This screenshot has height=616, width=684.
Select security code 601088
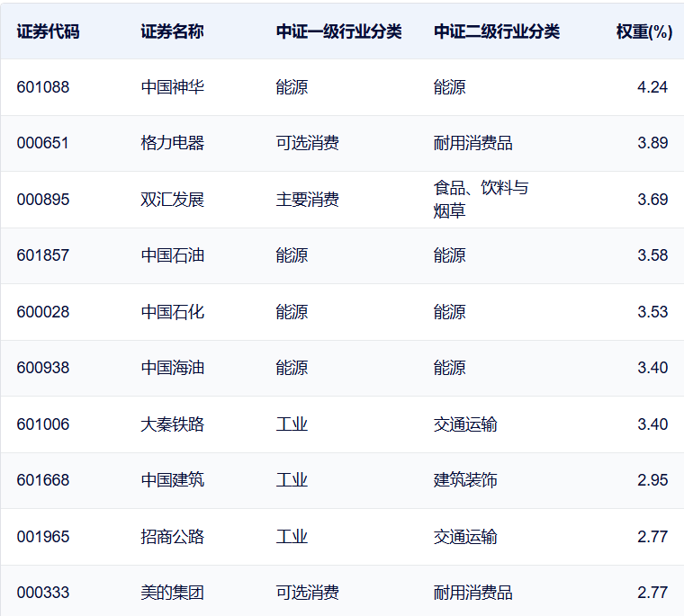tap(43, 87)
